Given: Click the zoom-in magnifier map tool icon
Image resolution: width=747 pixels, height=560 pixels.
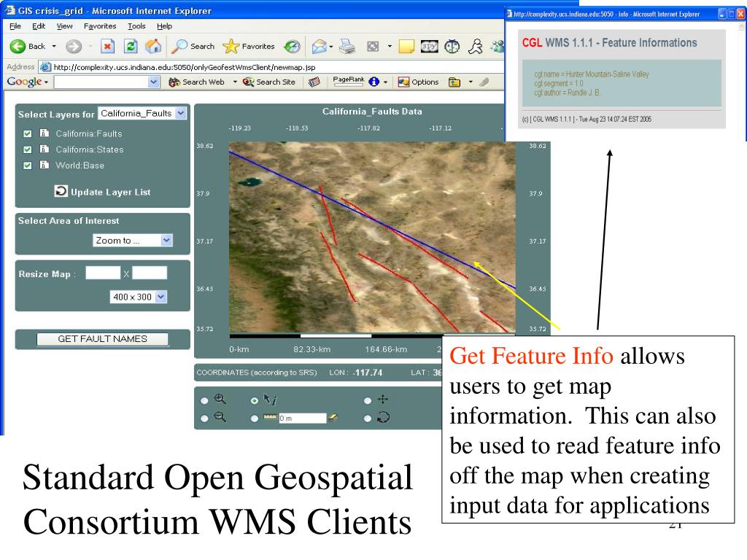Looking at the screenshot, I should point(220,399).
